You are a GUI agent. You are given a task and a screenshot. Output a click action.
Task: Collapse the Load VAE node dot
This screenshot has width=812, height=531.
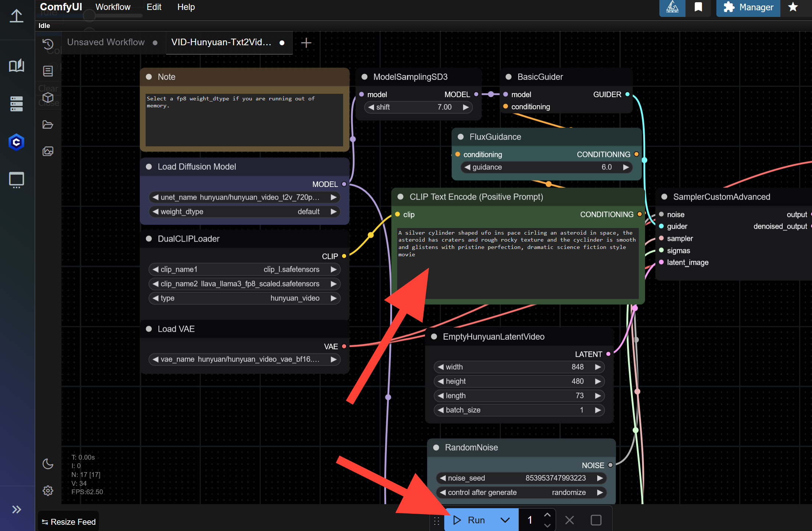coord(149,329)
